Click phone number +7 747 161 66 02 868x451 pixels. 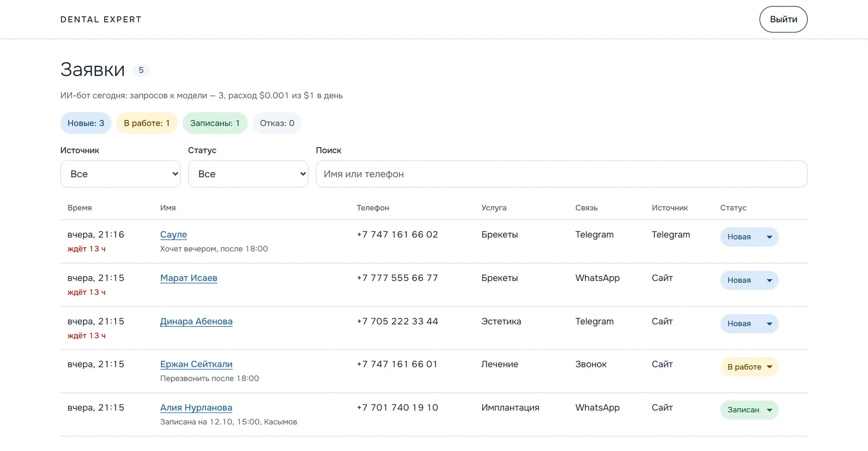click(397, 235)
